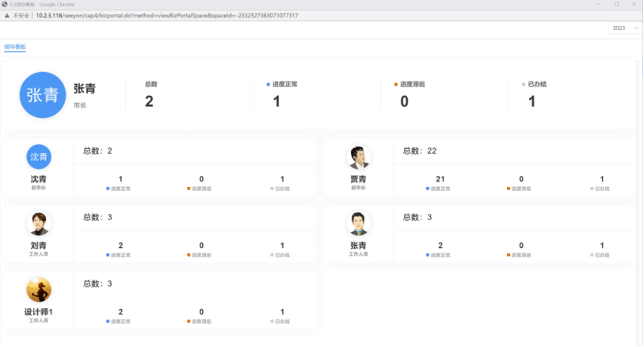Image resolution: width=644 pixels, height=347 pixels.
Task: Click the 市长 title under 张青
Action: 80,105
